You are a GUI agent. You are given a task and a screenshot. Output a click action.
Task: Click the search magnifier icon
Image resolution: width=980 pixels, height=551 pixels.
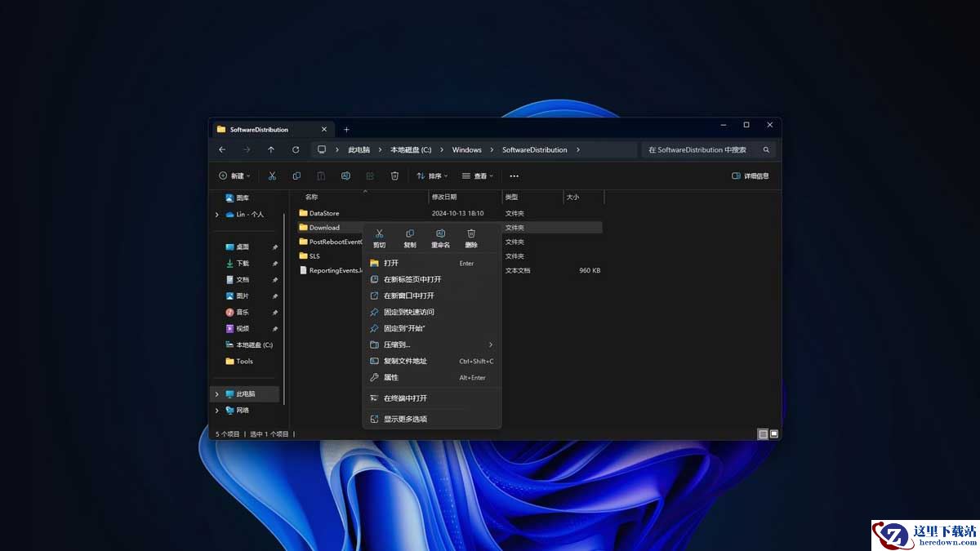point(766,150)
